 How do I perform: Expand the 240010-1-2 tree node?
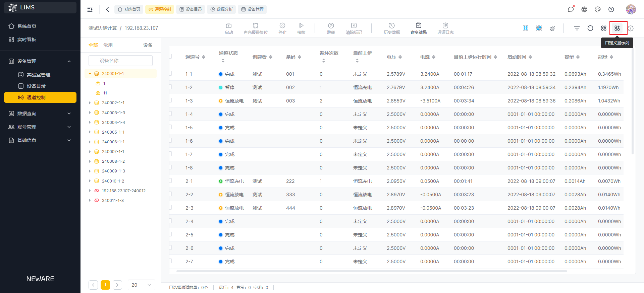pyautogui.click(x=90, y=181)
